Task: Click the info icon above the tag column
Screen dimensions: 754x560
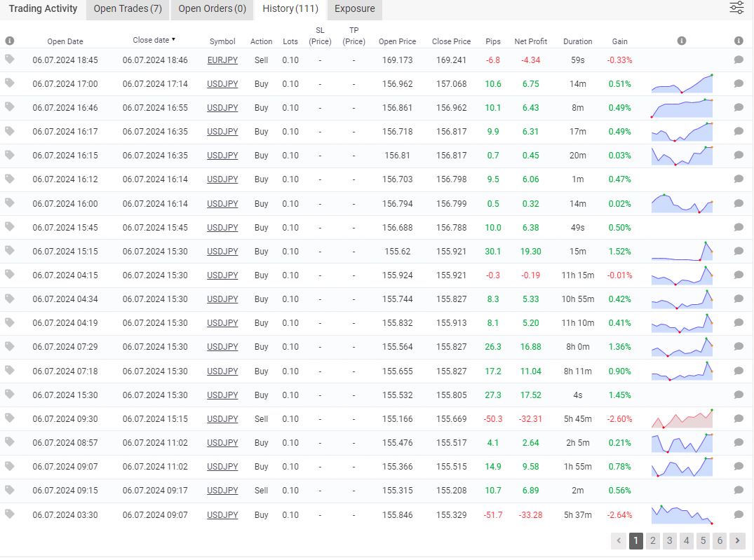Action: pos(9,41)
